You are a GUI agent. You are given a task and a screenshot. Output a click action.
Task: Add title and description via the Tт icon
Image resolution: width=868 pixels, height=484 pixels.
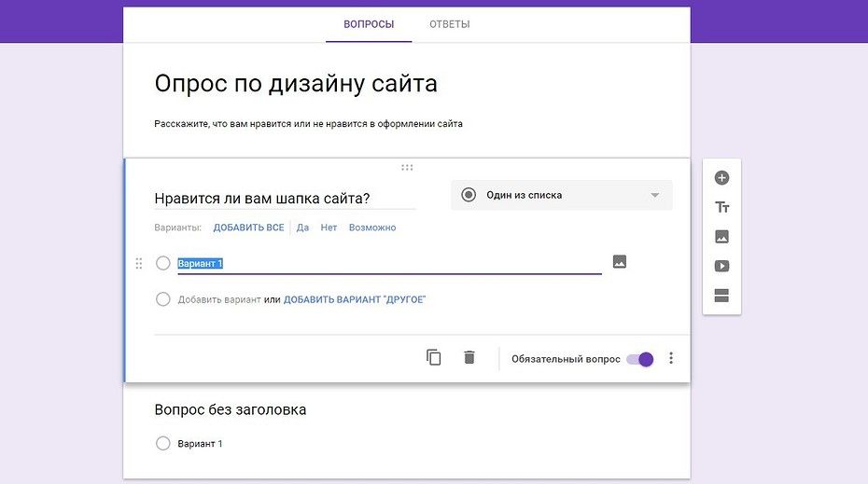tap(721, 207)
